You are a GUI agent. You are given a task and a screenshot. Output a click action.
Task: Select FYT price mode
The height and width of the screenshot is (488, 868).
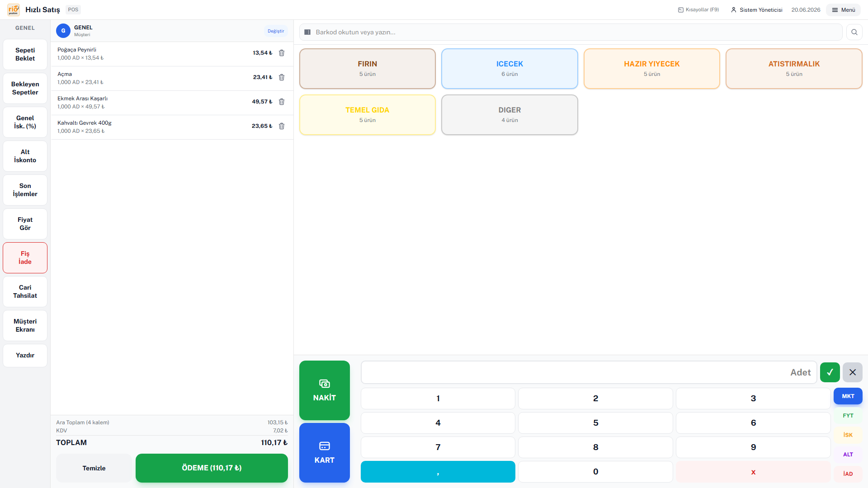(x=848, y=416)
